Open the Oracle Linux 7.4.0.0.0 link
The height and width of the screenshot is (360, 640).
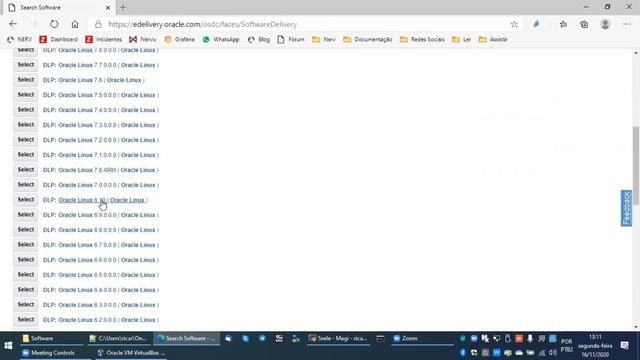pyautogui.click(x=108, y=110)
